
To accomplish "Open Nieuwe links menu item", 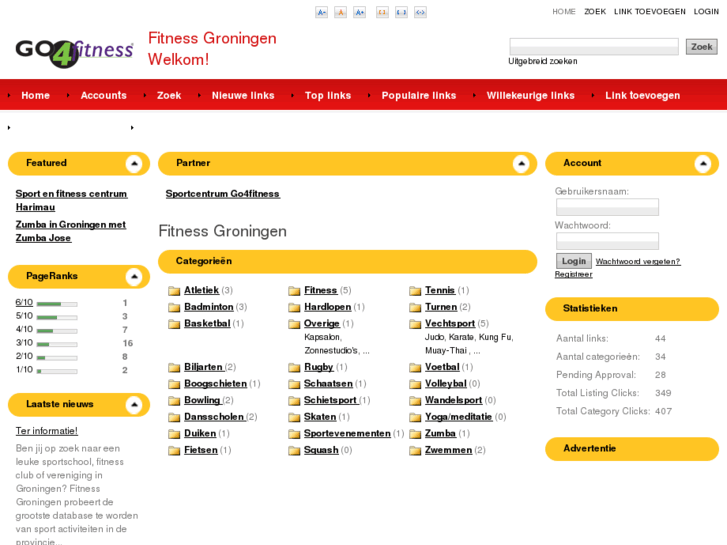I will point(243,96).
